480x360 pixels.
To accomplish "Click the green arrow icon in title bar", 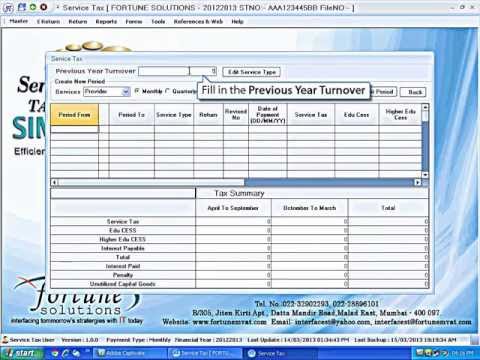I will pyautogui.click(x=33, y=7).
